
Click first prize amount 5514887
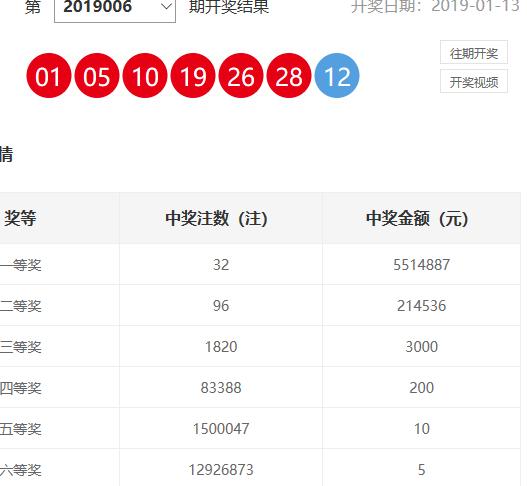[421, 265]
